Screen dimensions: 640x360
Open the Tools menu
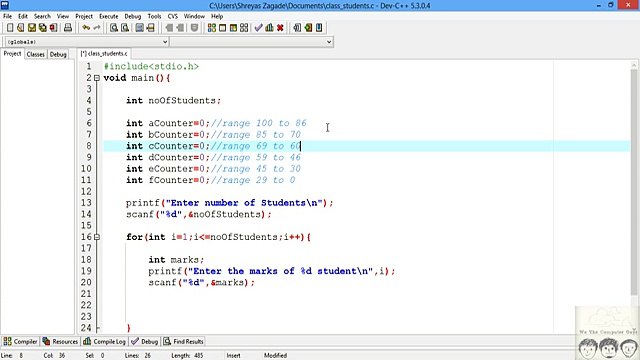point(154,16)
